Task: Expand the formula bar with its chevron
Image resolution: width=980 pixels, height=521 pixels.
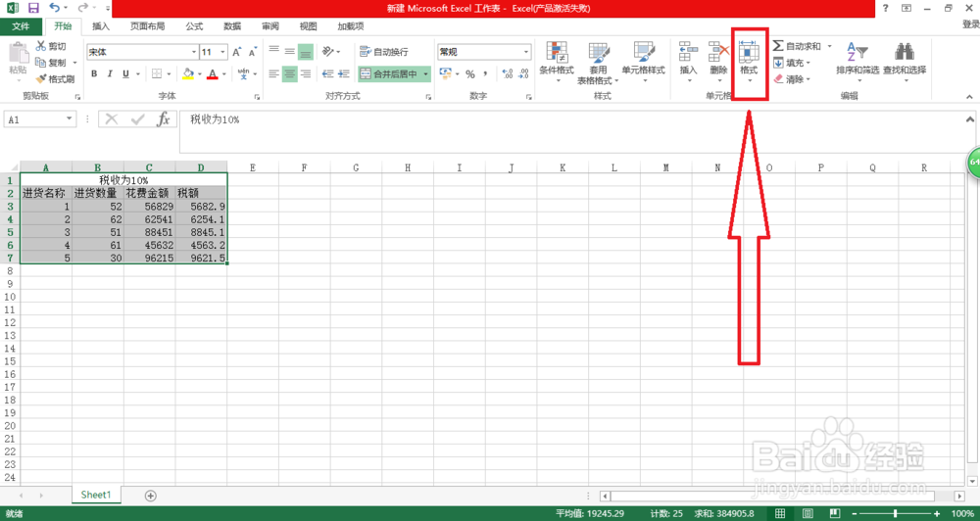Action: [x=970, y=118]
